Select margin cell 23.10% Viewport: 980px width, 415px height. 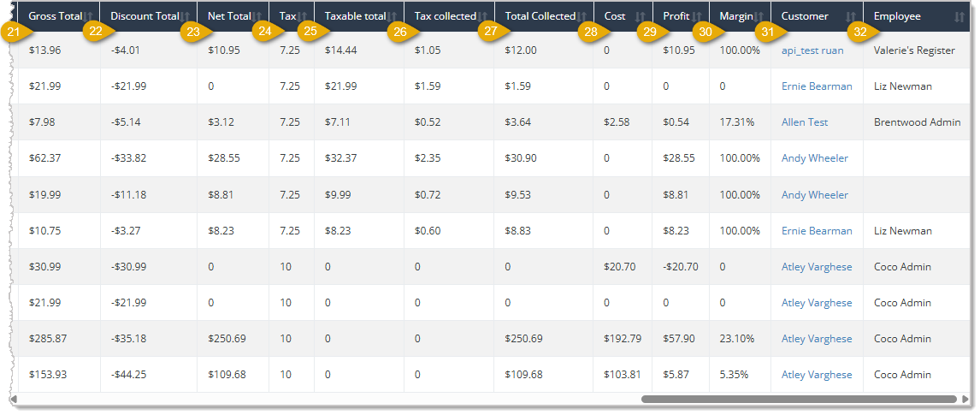point(738,339)
